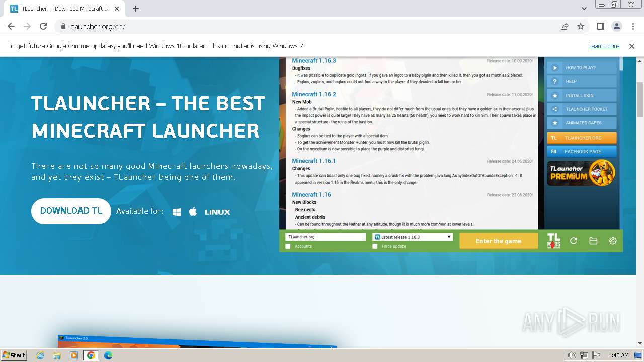Open the Chrome profile avatar
This screenshot has width=644, height=362.
click(x=616, y=26)
